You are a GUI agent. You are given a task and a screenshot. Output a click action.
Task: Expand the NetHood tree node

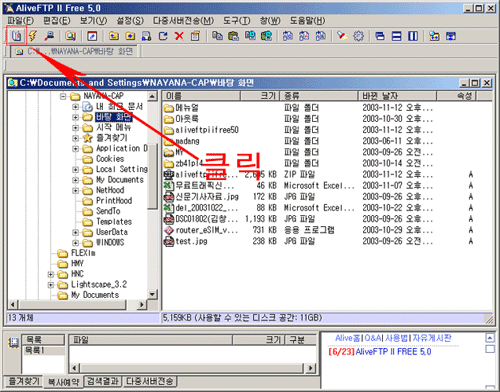[76, 191]
